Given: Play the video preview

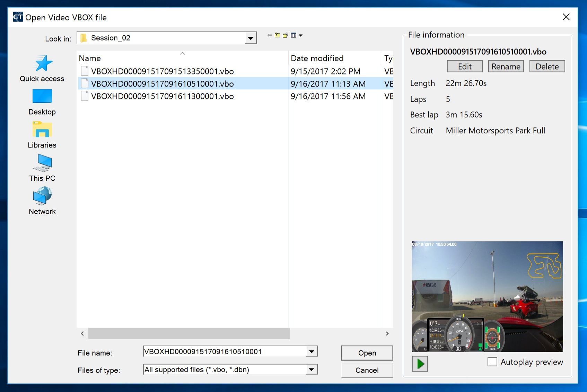Looking at the screenshot, I should point(420,364).
